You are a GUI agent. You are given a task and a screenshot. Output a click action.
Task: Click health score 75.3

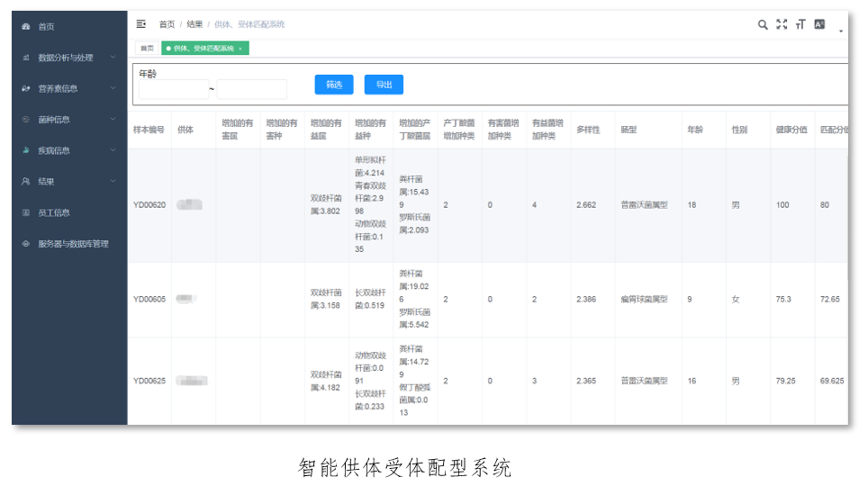(x=783, y=299)
